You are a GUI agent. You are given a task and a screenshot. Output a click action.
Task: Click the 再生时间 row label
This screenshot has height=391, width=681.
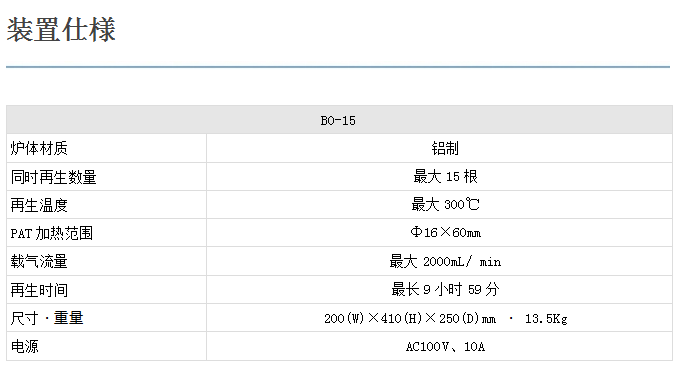pyautogui.click(x=39, y=290)
